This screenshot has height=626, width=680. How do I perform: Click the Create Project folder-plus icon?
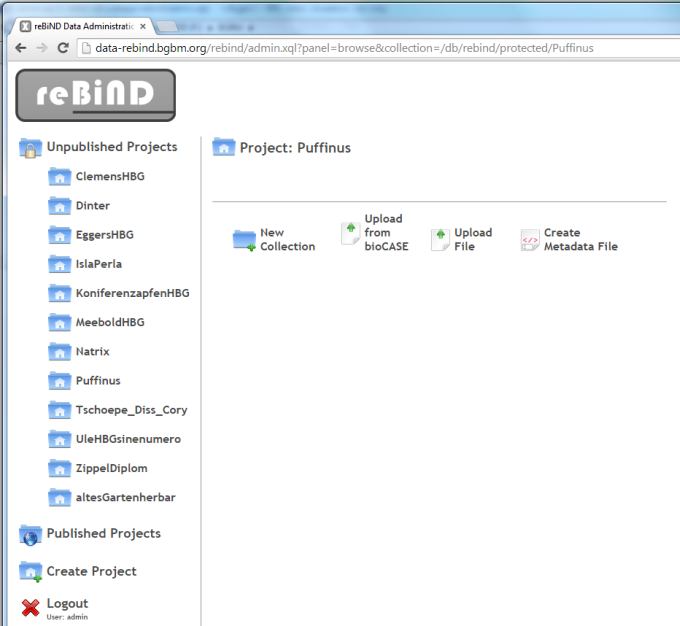coord(30,572)
